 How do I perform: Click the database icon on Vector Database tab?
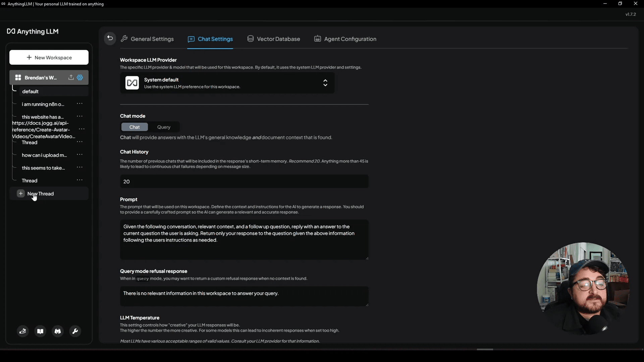click(251, 39)
